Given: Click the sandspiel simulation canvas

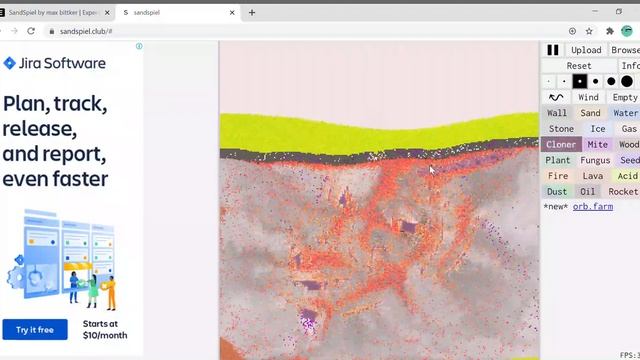Looking at the screenshot, I should (x=379, y=200).
